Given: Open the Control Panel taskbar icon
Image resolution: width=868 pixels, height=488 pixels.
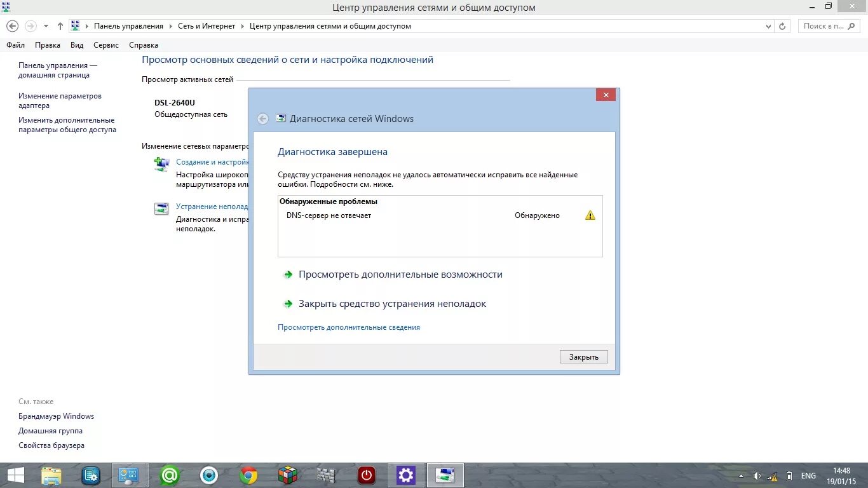Looking at the screenshot, I should [x=129, y=475].
